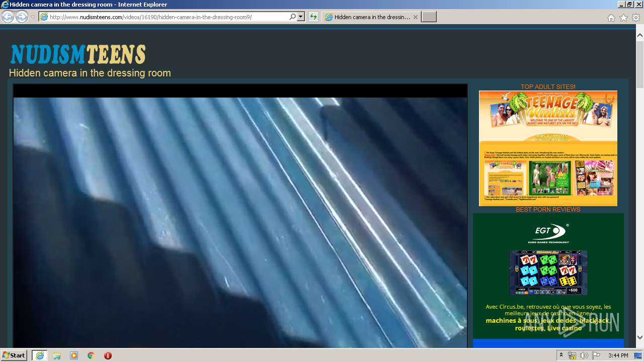Click the EGT Euro Games Technology logo
The image size is (644, 362).
click(548, 234)
